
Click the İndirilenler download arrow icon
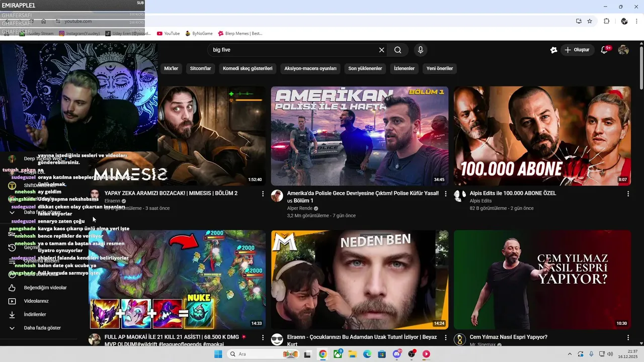click(x=12, y=314)
